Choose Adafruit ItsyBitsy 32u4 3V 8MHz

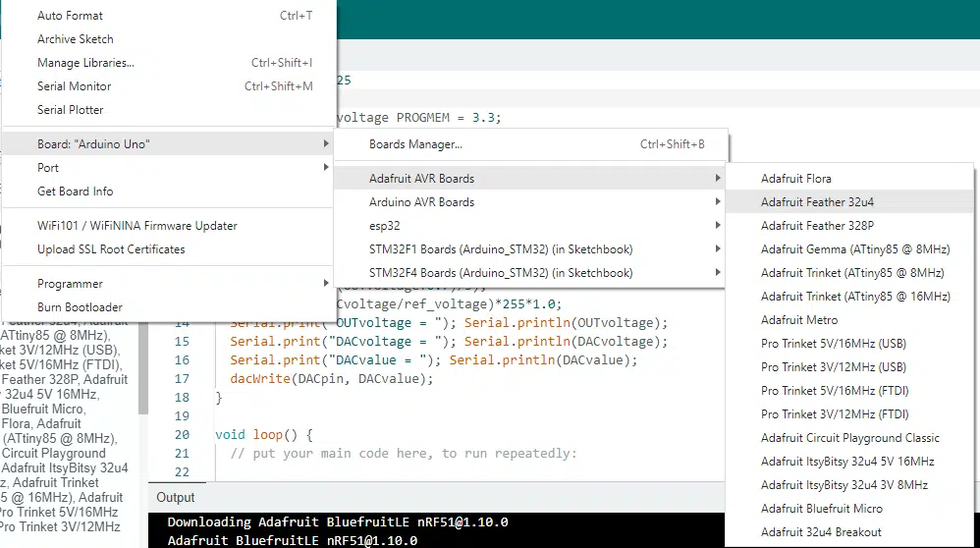pos(850,485)
